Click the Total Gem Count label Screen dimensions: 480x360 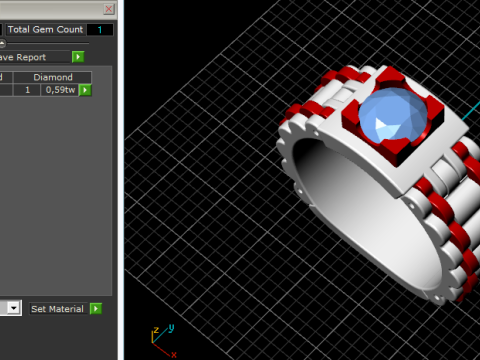pyautogui.click(x=45, y=30)
